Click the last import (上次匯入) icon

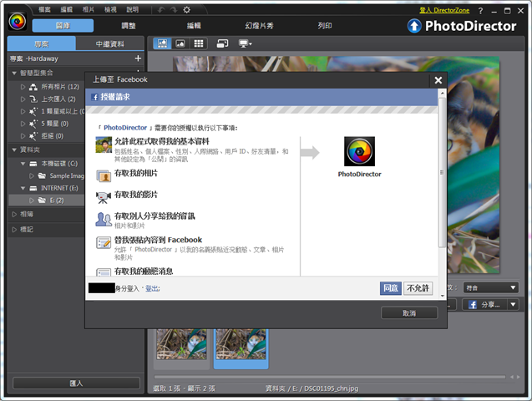33,99
